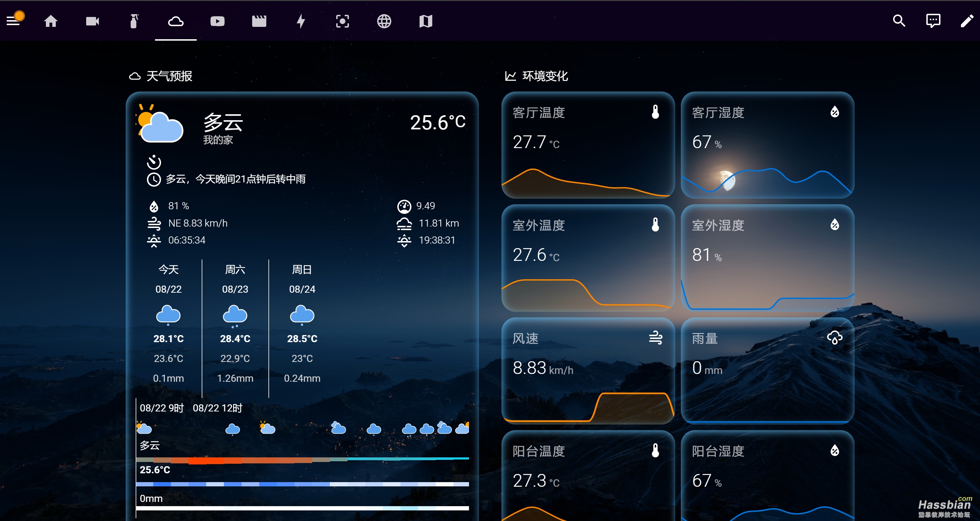Click rain cloud icon on 雨量 card
Viewport: 980px width, 521px height.
coord(835,338)
